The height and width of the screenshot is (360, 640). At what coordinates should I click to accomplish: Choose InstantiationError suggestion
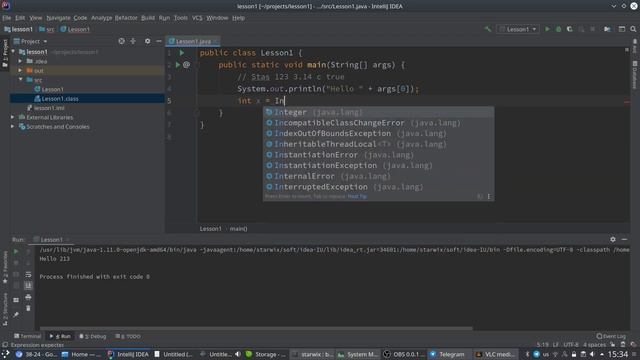point(378,155)
